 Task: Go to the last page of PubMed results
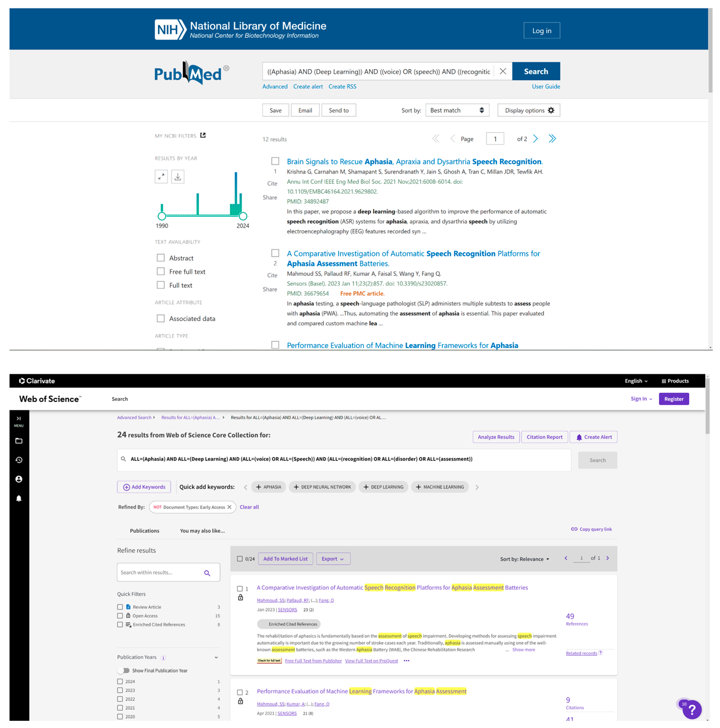[552, 139]
